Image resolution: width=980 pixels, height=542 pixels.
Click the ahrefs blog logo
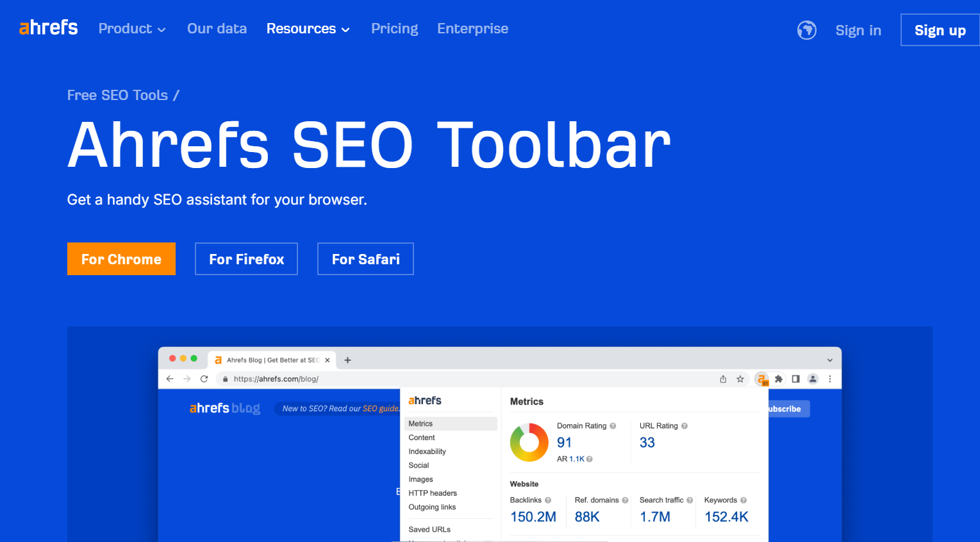click(x=224, y=409)
